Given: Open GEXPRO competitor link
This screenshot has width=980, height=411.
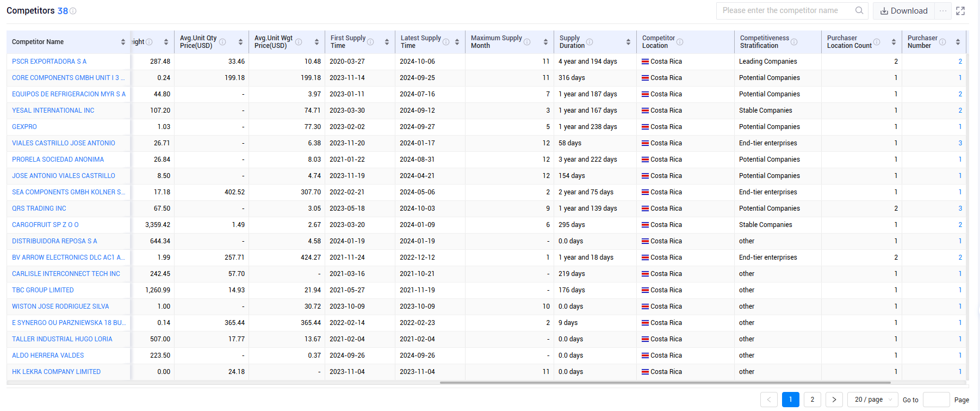Looking at the screenshot, I should click(x=24, y=127).
